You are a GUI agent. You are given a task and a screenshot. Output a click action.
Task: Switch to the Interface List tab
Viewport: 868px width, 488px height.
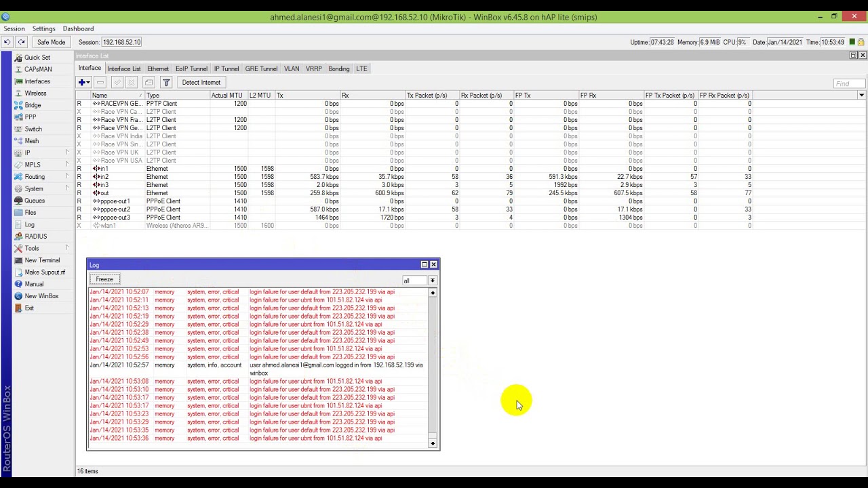tap(124, 68)
